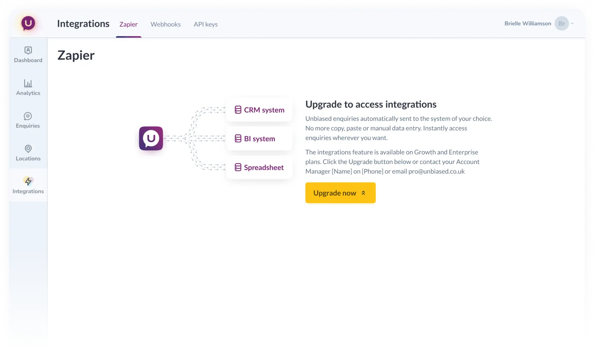Click the large Unbiased app icon in diagram

point(151,138)
